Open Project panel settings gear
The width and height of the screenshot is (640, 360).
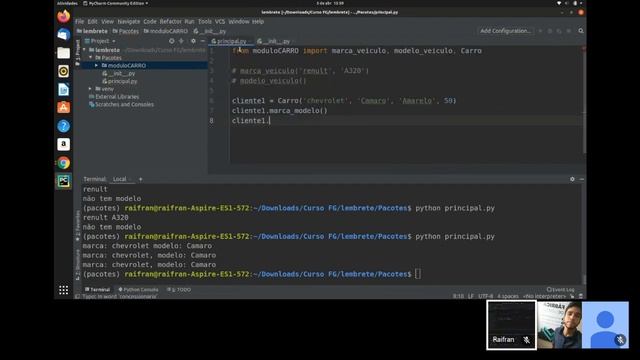[193, 41]
